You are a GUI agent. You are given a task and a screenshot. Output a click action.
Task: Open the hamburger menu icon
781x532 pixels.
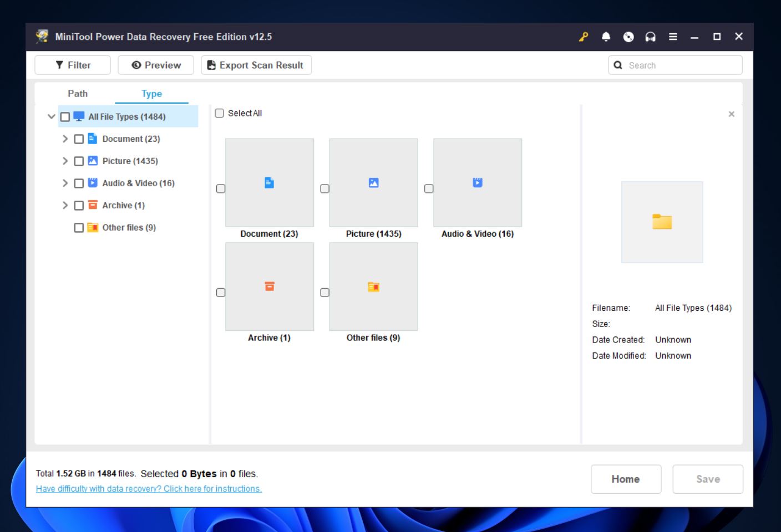673,37
